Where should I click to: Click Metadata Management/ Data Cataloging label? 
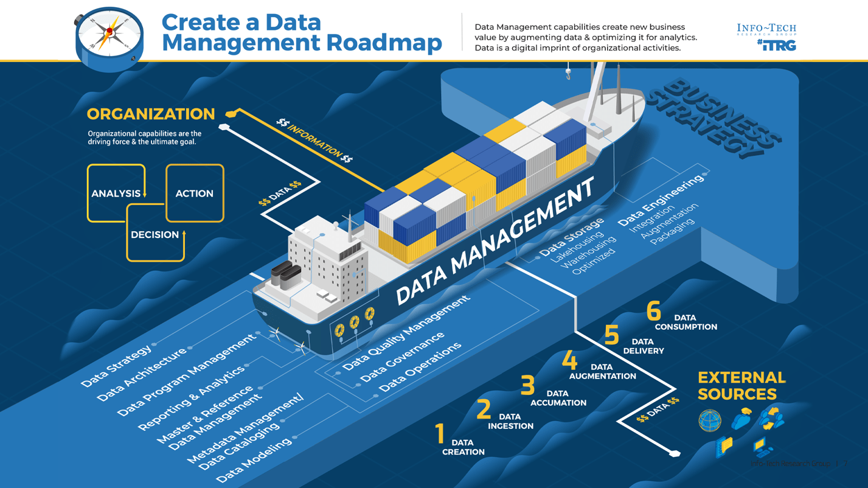coord(245,433)
